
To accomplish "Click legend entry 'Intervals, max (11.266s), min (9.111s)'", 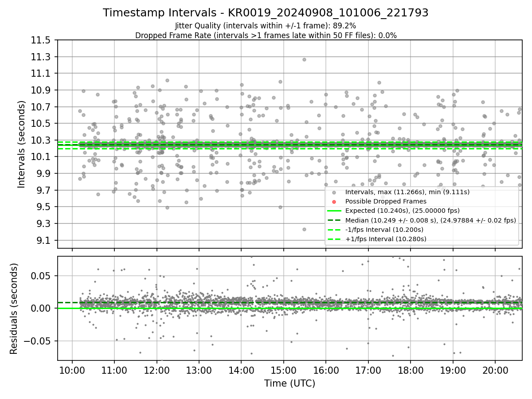I will [407, 192].
